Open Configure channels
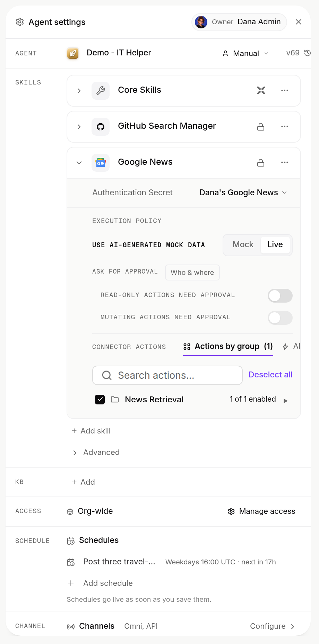The height and width of the screenshot is (644, 319). coord(273,626)
